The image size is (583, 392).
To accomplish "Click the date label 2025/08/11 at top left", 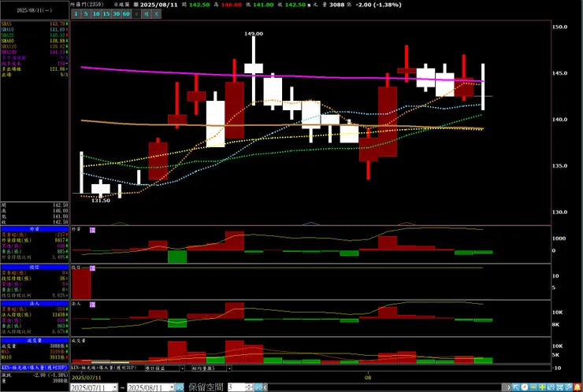I will click(x=35, y=11).
